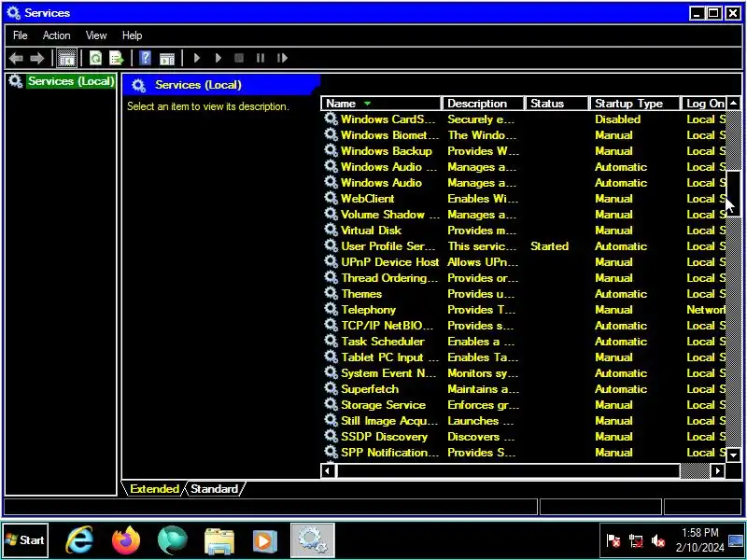Click the second play arrow toolbar icon
747x560 pixels.
218,58
